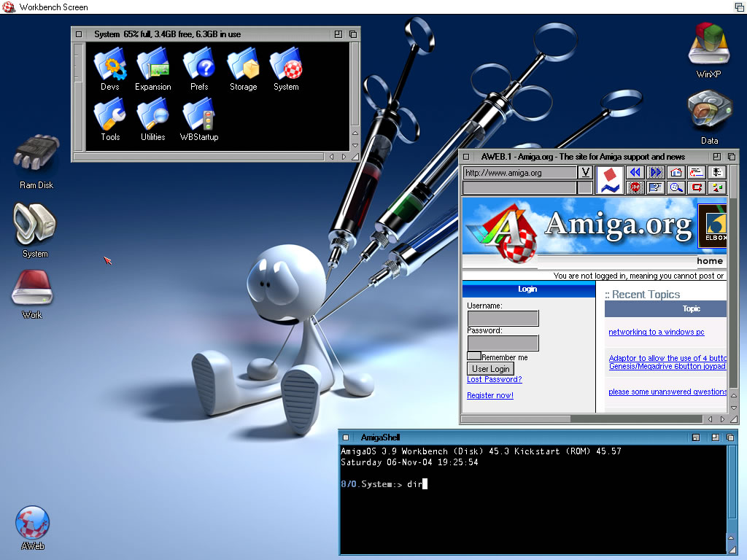This screenshot has width=747, height=560.
Task: Click the ELBOX banner ad
Action: point(712,226)
